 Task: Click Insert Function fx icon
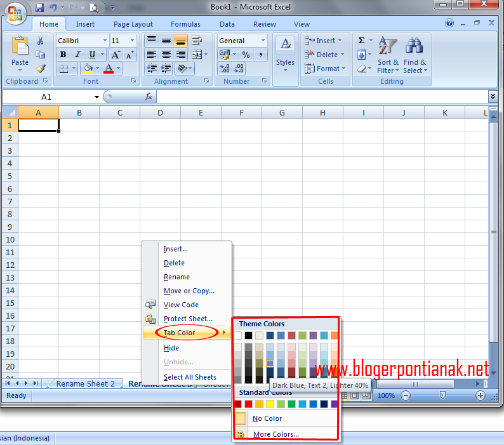(x=148, y=96)
